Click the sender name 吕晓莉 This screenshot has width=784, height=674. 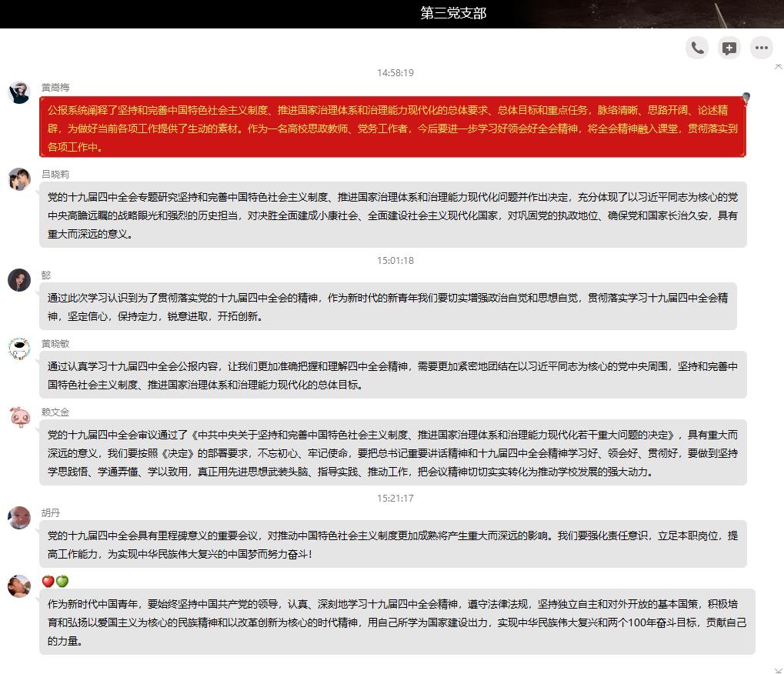pos(55,174)
